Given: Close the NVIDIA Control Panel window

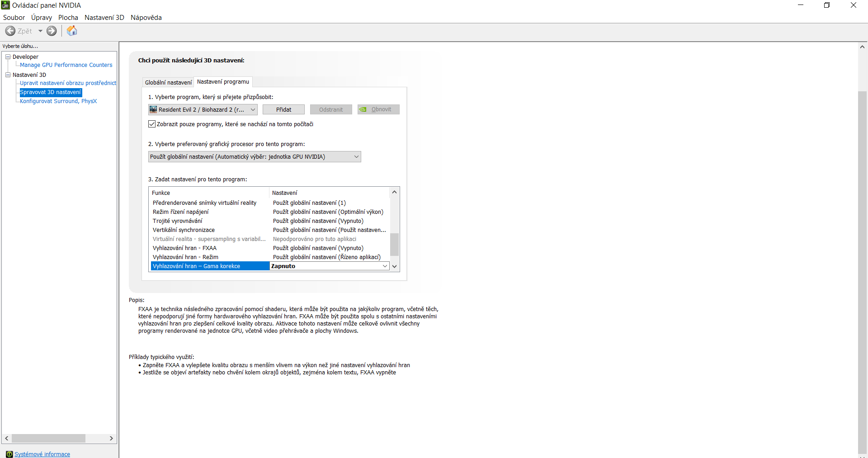Looking at the screenshot, I should 854,5.
